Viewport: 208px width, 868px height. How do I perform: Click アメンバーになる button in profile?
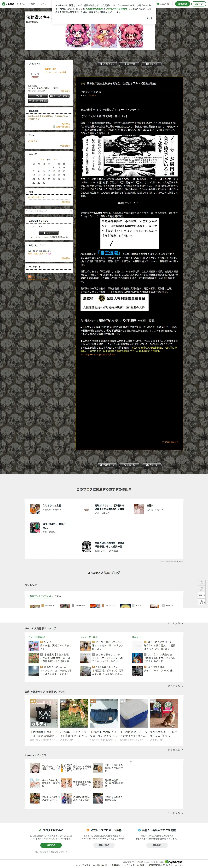(59, 96)
